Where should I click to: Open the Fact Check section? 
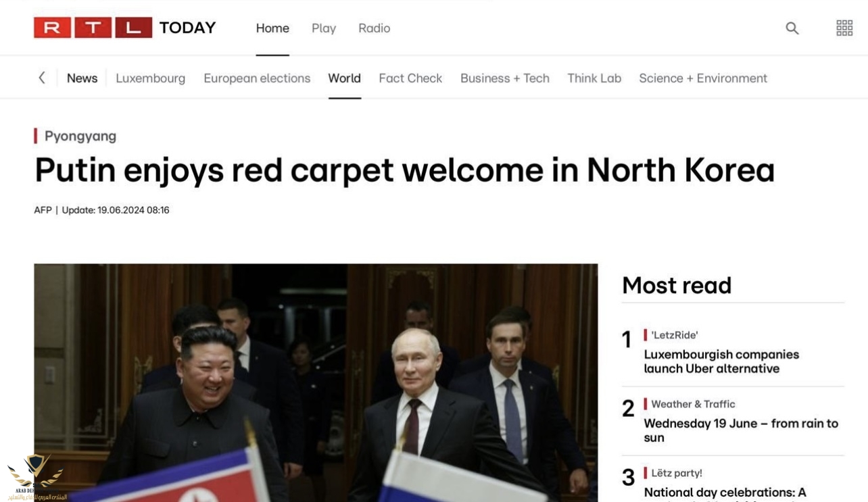click(x=410, y=78)
